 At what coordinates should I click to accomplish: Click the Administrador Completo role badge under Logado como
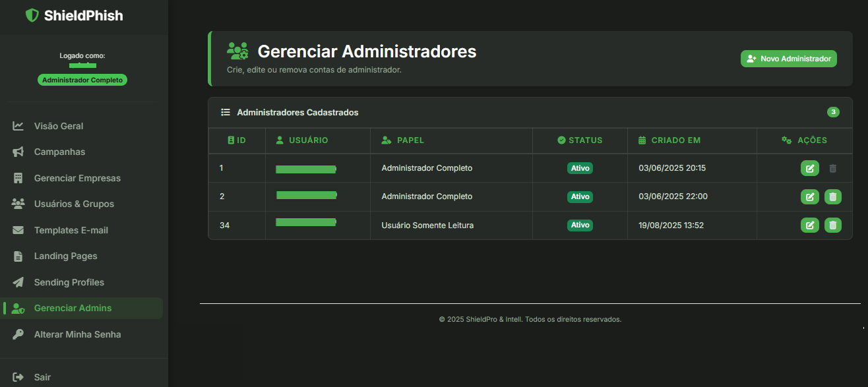82,79
